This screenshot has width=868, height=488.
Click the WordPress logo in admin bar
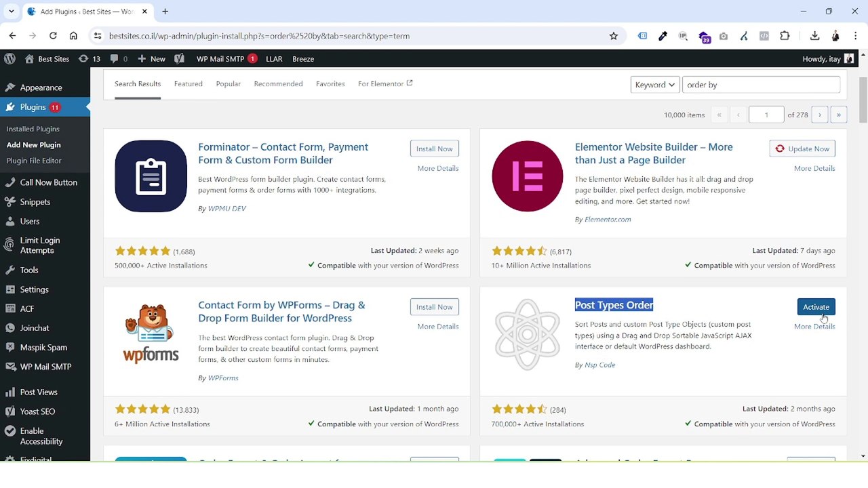pos(9,59)
